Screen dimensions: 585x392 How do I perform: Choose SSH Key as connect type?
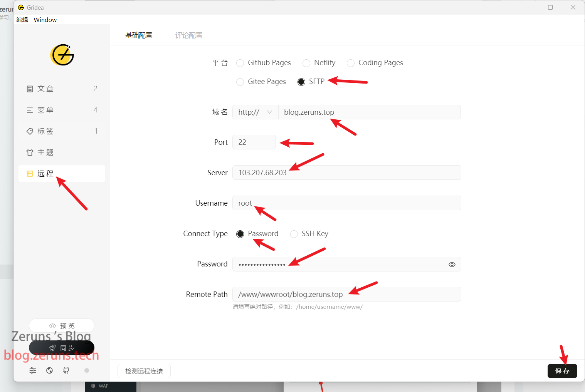(x=309, y=234)
